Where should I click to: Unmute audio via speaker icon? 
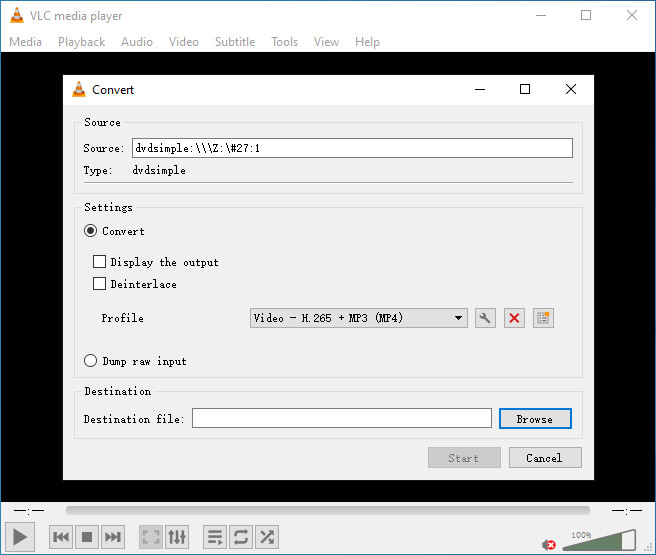(x=548, y=545)
